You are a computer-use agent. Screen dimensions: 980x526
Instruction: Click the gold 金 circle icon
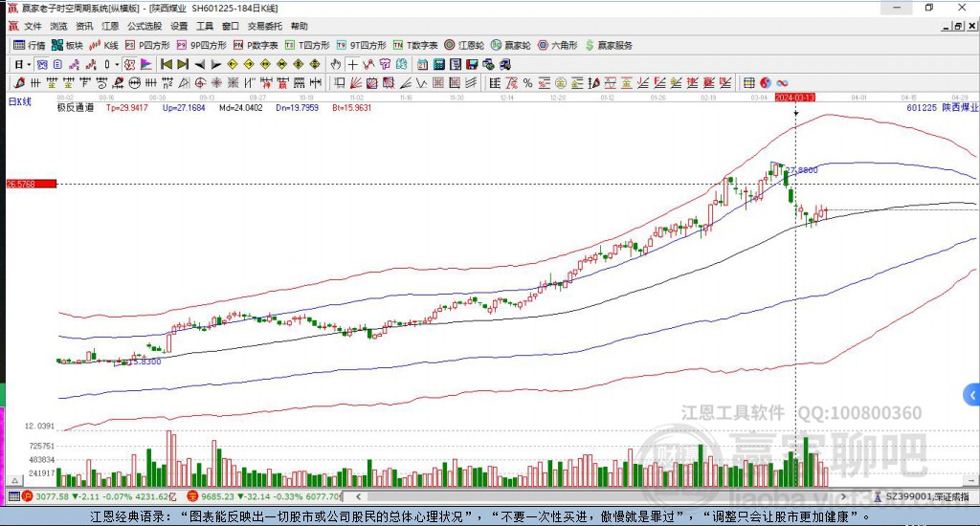[x=561, y=82]
